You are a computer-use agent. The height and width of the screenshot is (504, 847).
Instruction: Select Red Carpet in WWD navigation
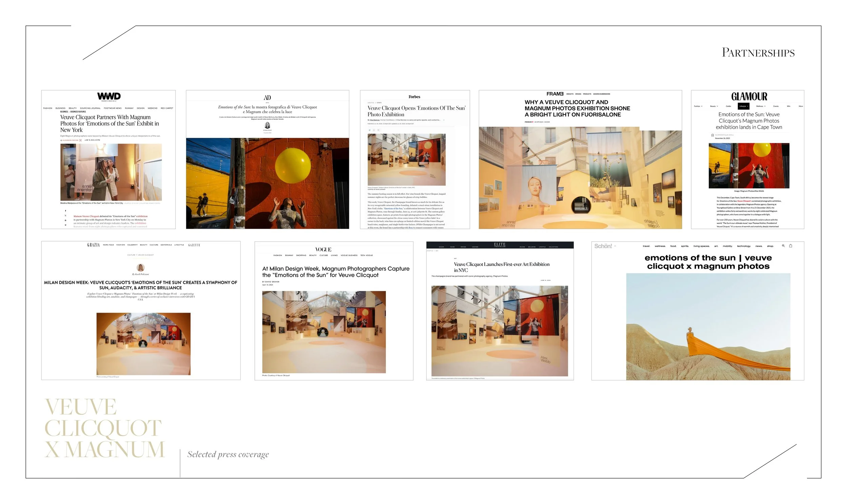167,108
